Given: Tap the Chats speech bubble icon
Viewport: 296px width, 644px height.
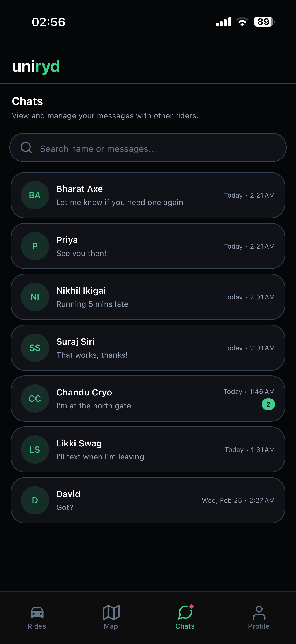Looking at the screenshot, I should (185, 613).
